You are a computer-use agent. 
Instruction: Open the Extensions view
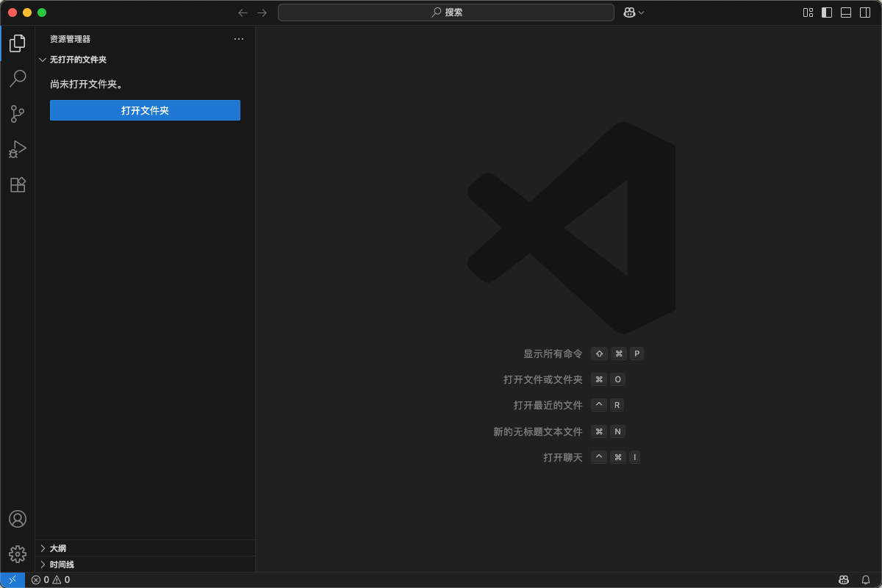18,184
